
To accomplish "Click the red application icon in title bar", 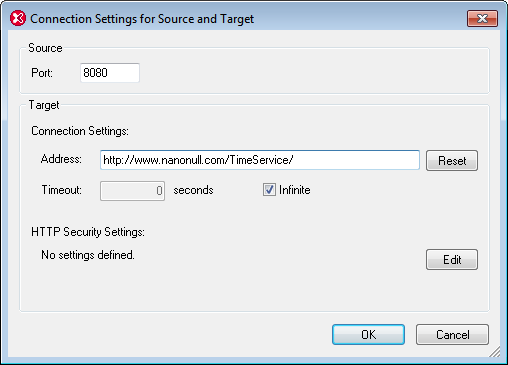I will (18, 18).
